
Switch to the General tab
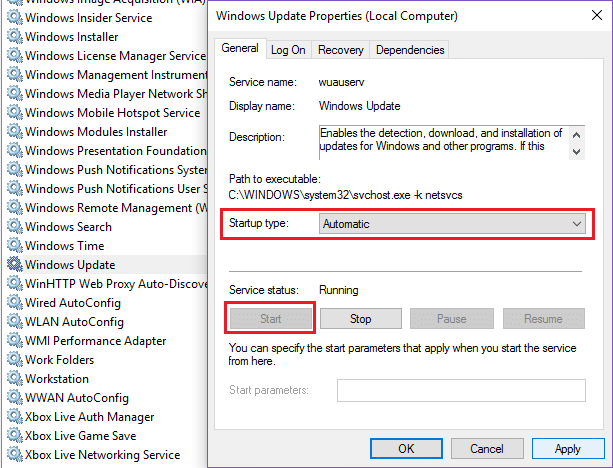coord(240,48)
